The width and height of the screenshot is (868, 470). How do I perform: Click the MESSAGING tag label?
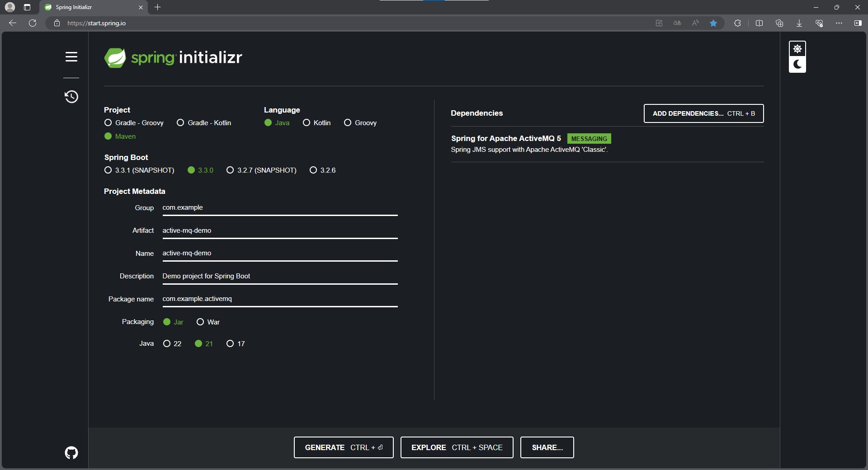coord(589,139)
